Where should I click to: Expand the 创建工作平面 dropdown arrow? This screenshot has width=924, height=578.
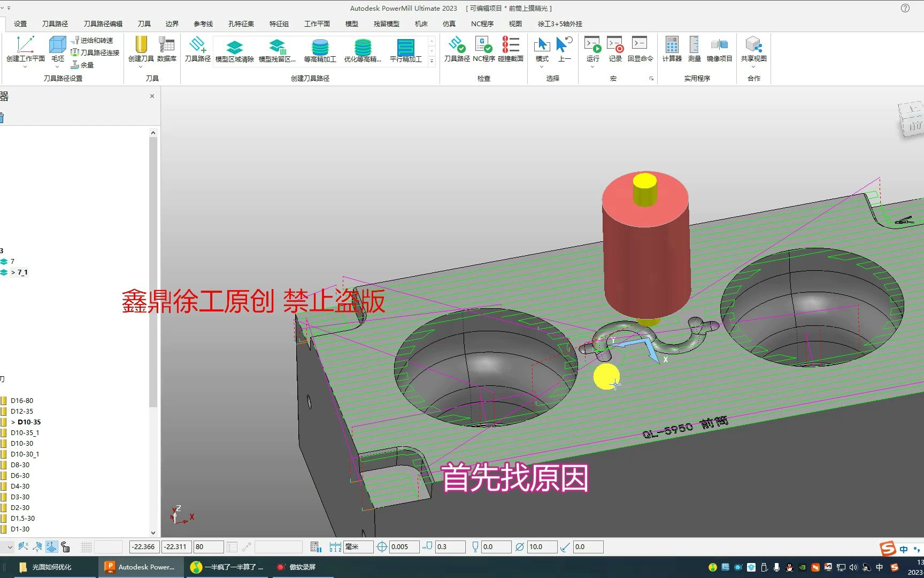pyautogui.click(x=25, y=67)
